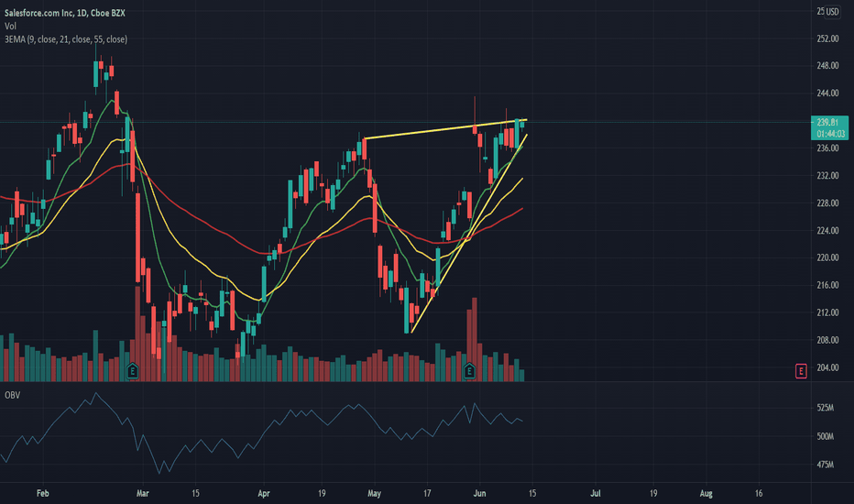
Task: Click the 17 date label after May
Action: pos(427,494)
